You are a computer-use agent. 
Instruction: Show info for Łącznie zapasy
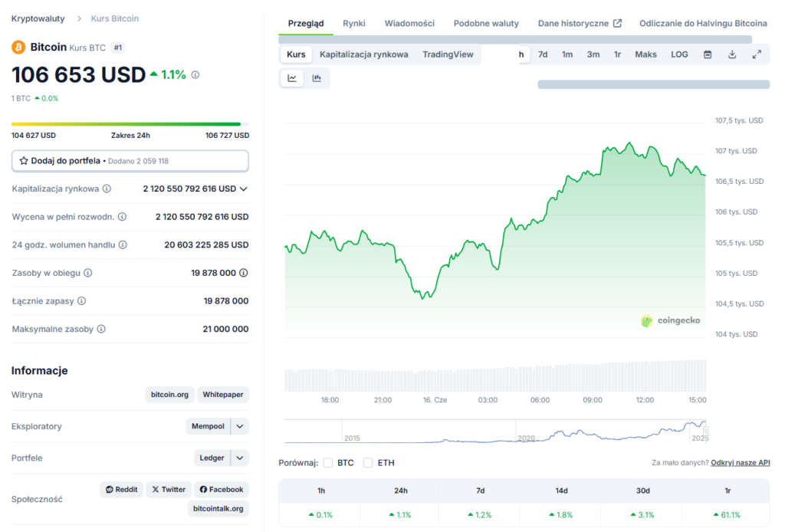[x=81, y=300]
